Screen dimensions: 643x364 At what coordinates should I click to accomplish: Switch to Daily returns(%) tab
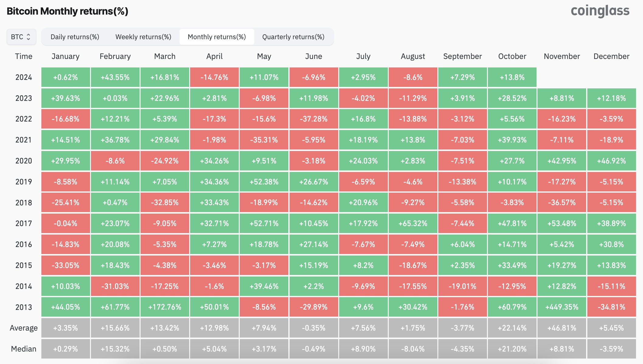pyautogui.click(x=75, y=37)
